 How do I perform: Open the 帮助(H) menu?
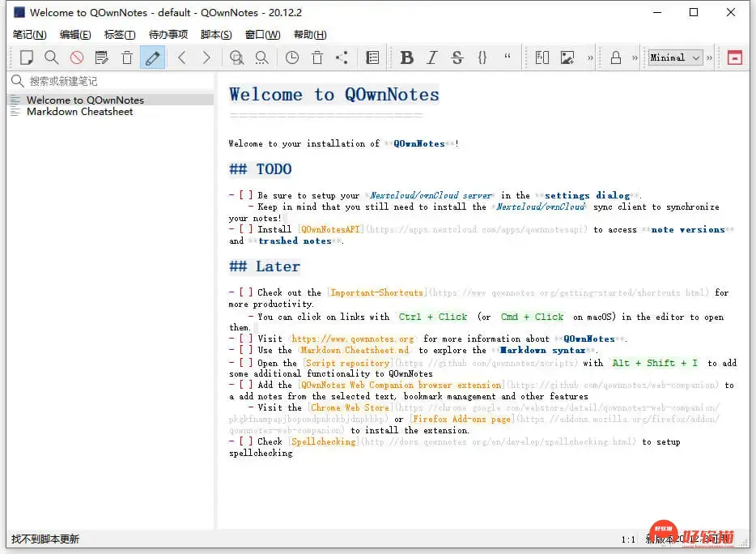[310, 35]
